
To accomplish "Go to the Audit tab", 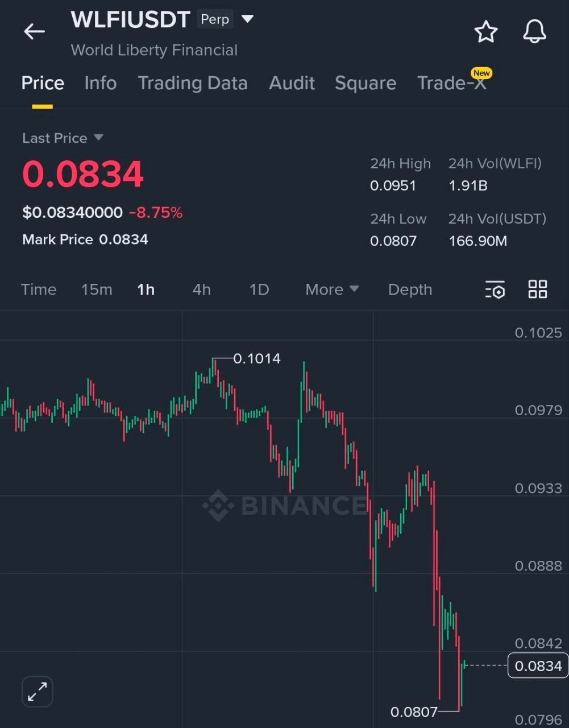I will tap(292, 83).
